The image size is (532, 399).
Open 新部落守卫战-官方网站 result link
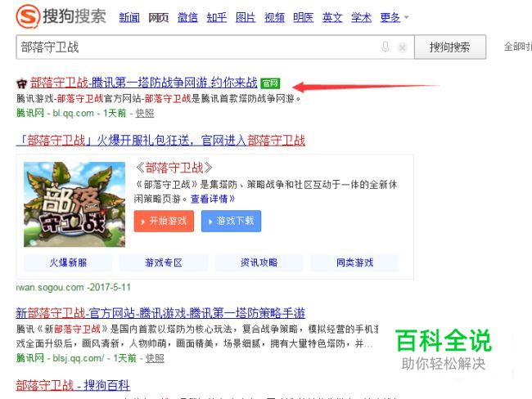[x=160, y=313]
